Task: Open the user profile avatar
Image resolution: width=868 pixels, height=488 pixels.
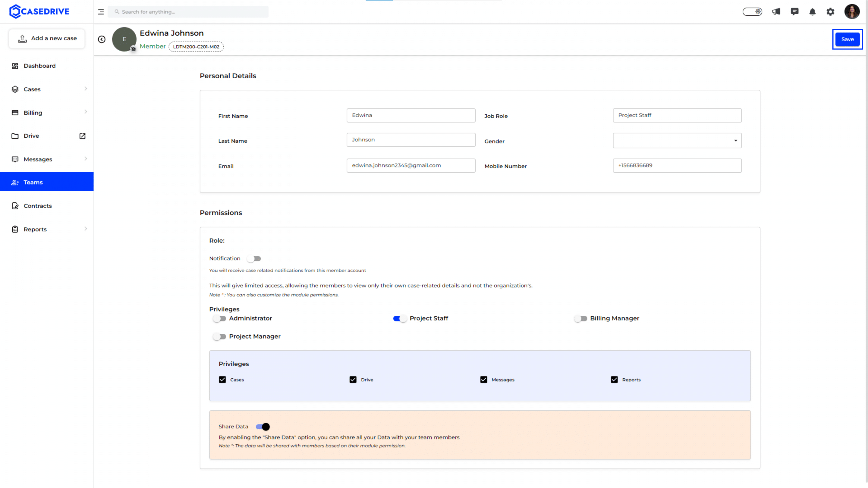Action: point(852,11)
